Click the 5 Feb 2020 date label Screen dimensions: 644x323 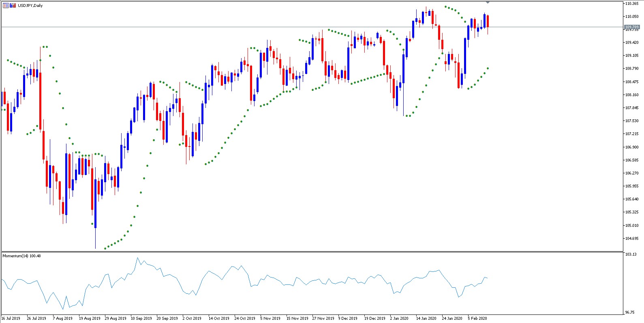477,319
